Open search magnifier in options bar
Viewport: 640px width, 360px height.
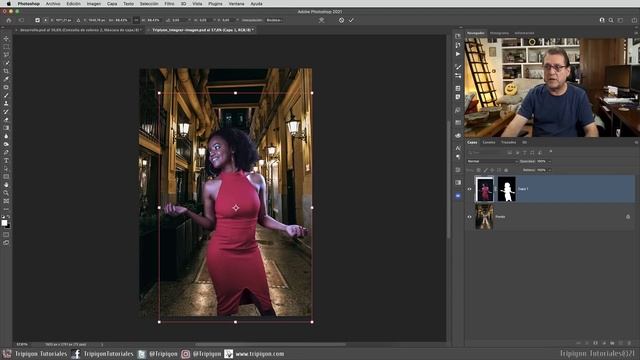(611, 20)
